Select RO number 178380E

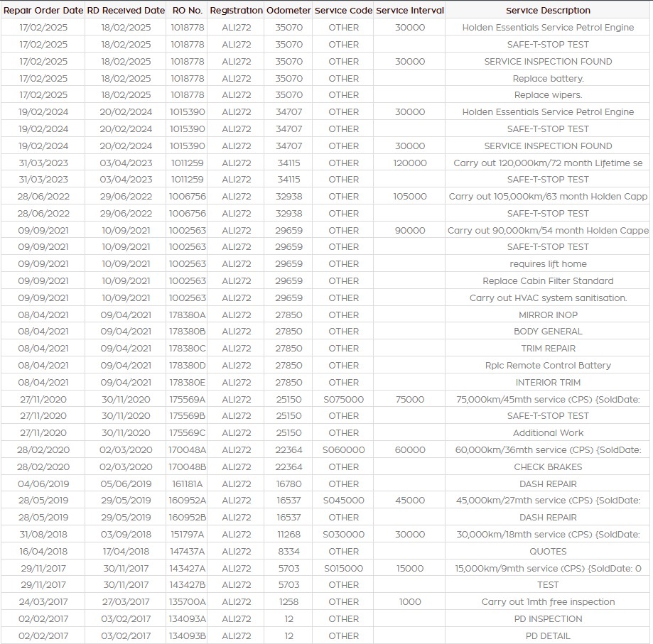(x=188, y=382)
